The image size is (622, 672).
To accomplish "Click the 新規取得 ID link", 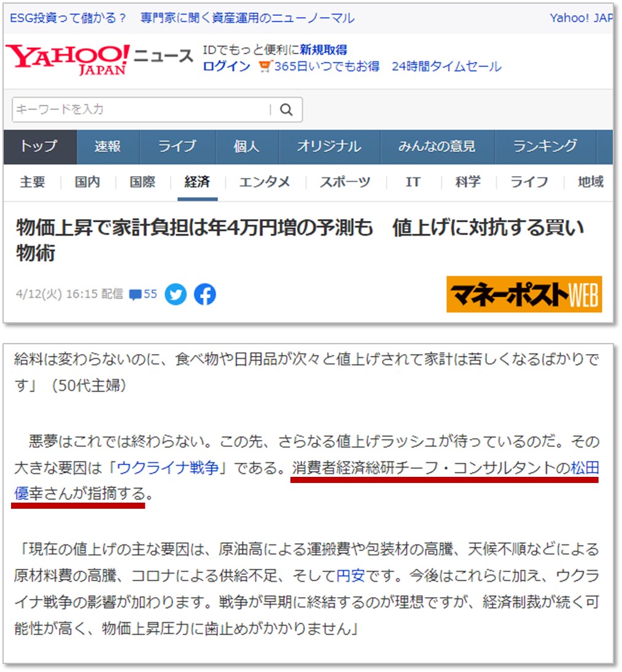I will (x=323, y=50).
